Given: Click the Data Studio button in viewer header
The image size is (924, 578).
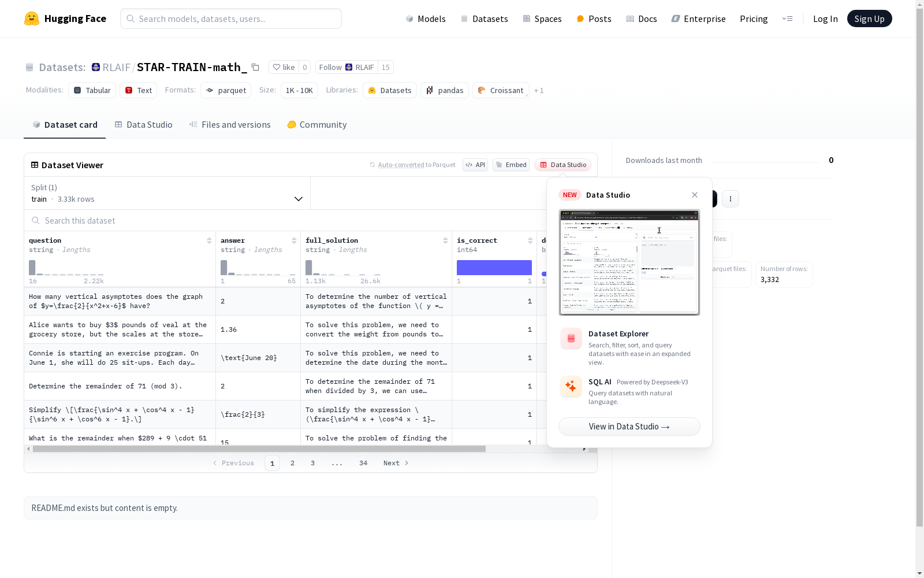Looking at the screenshot, I should pyautogui.click(x=562, y=165).
